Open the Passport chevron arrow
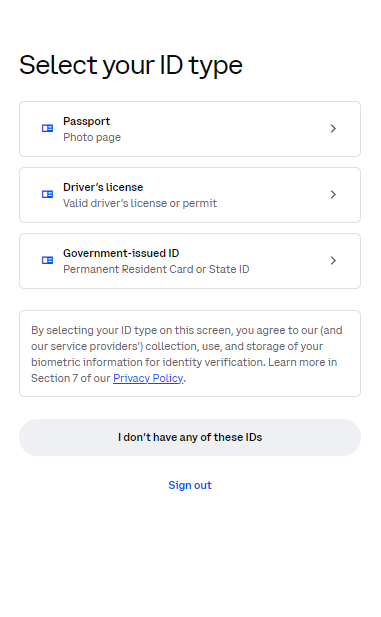This screenshot has width=381, height=617. (333, 129)
